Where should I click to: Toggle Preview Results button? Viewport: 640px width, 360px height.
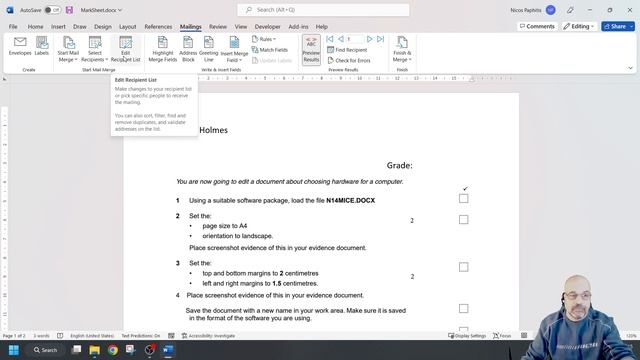311,49
